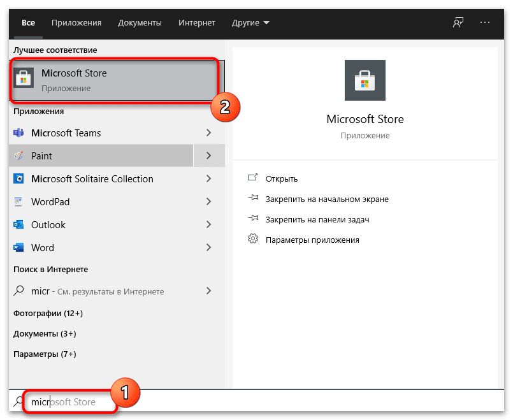Click pin icon for Закрепить на панели задач
Screen dimensions: 513x420
click(253, 218)
